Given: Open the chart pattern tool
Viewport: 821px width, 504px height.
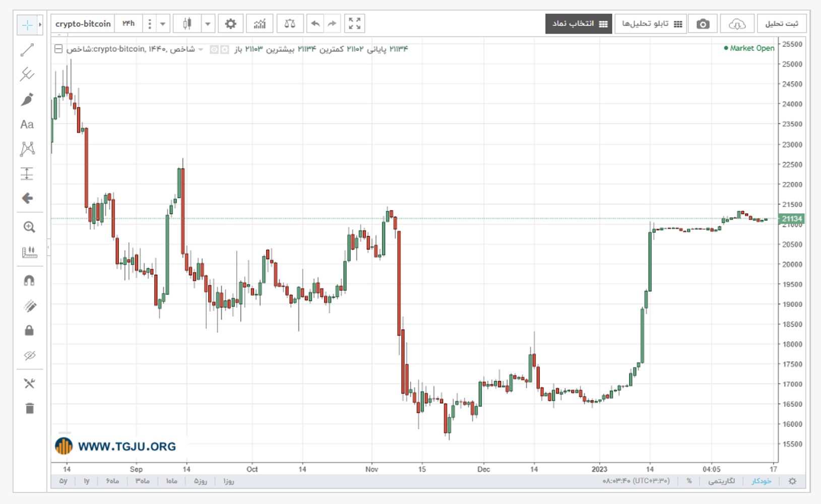Looking at the screenshot, I should tap(27, 149).
